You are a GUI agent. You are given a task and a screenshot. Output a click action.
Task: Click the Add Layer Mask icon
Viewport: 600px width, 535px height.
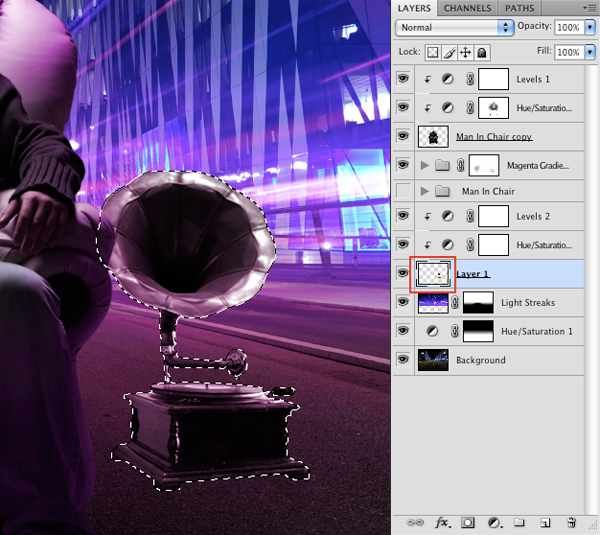tap(469, 522)
